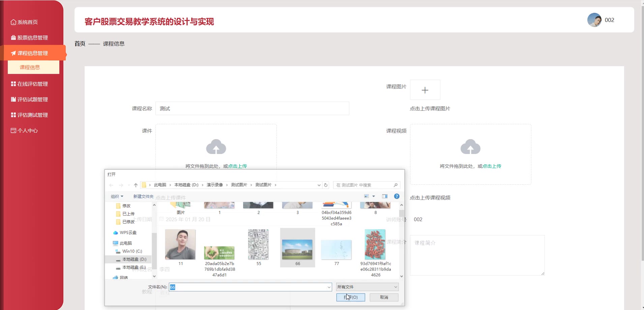Click the user avatar for 002

pyautogui.click(x=594, y=20)
